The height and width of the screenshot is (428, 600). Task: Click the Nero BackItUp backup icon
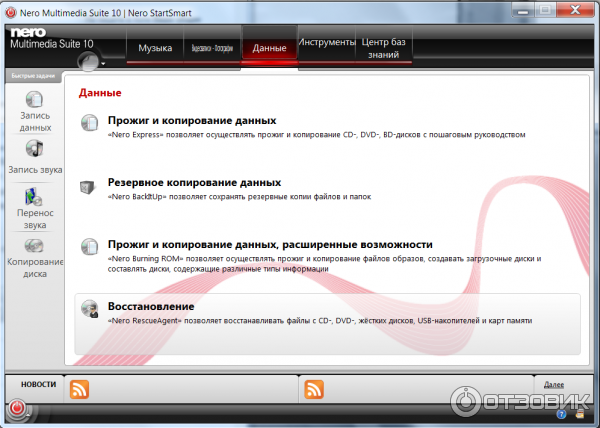(89, 187)
